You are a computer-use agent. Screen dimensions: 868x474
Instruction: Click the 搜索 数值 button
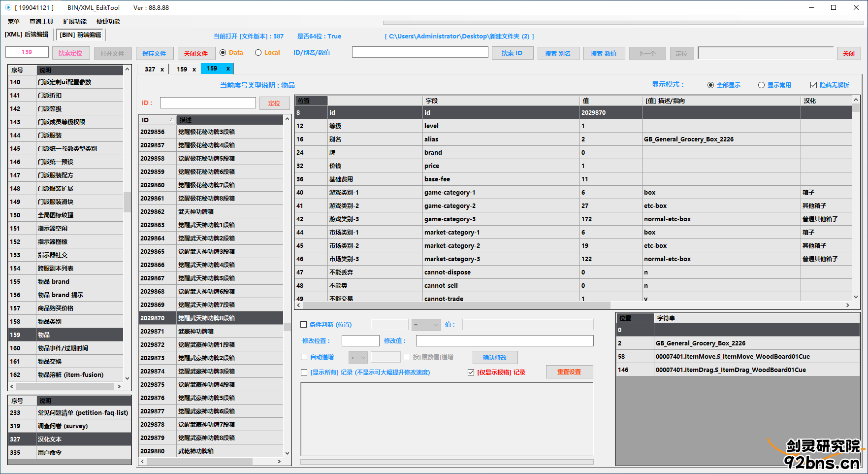tap(604, 53)
